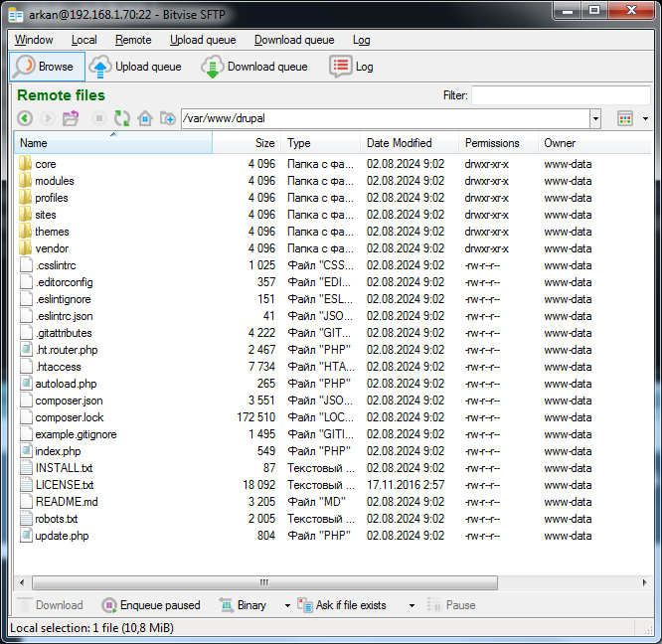
Task: Open the Upload queue tab
Action: [136, 67]
